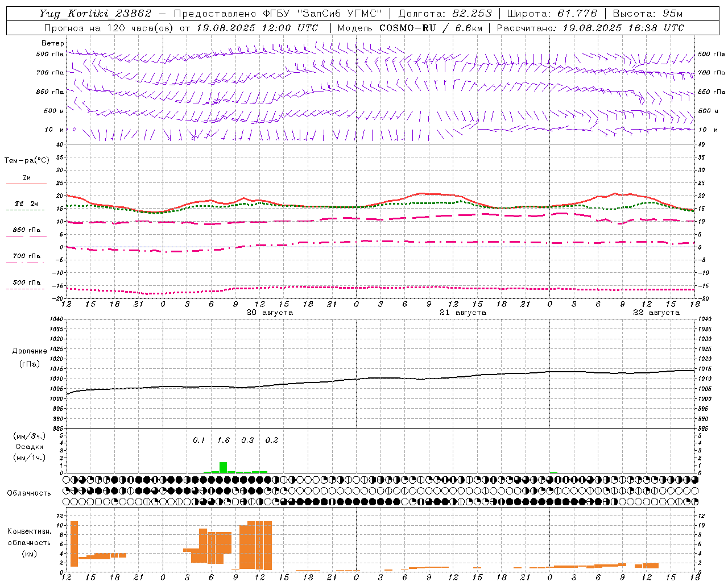
Task: Click the tallest green precipitation bar
Action: click(224, 467)
